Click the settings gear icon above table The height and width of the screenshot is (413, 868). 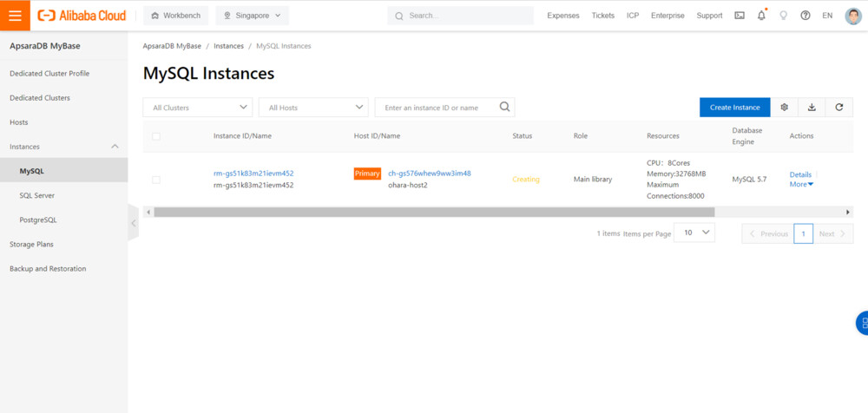(784, 108)
